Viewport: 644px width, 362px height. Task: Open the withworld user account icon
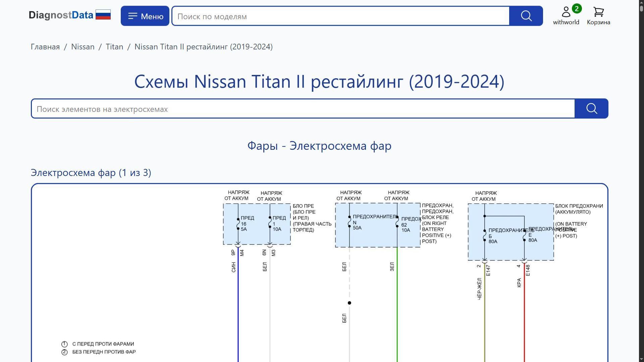pyautogui.click(x=566, y=16)
